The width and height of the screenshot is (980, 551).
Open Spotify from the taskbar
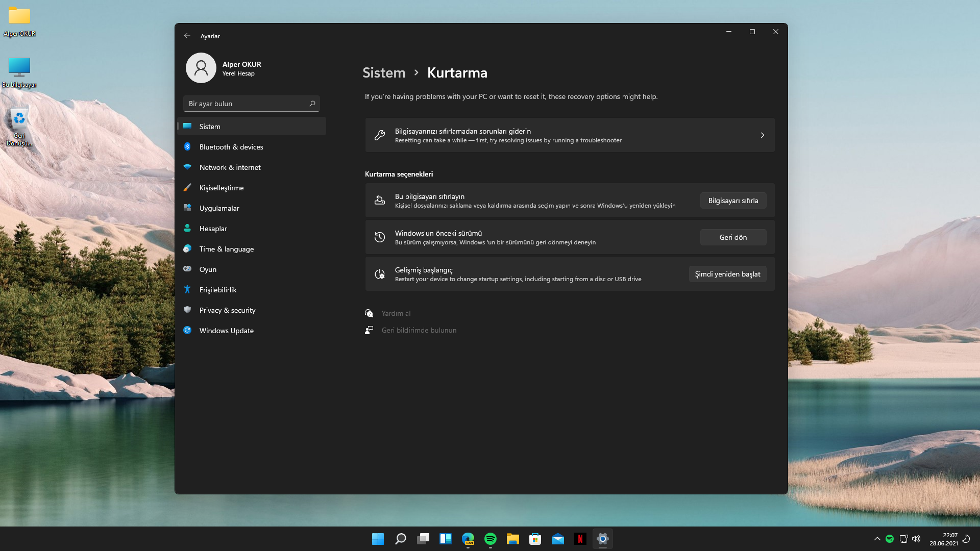click(x=490, y=539)
